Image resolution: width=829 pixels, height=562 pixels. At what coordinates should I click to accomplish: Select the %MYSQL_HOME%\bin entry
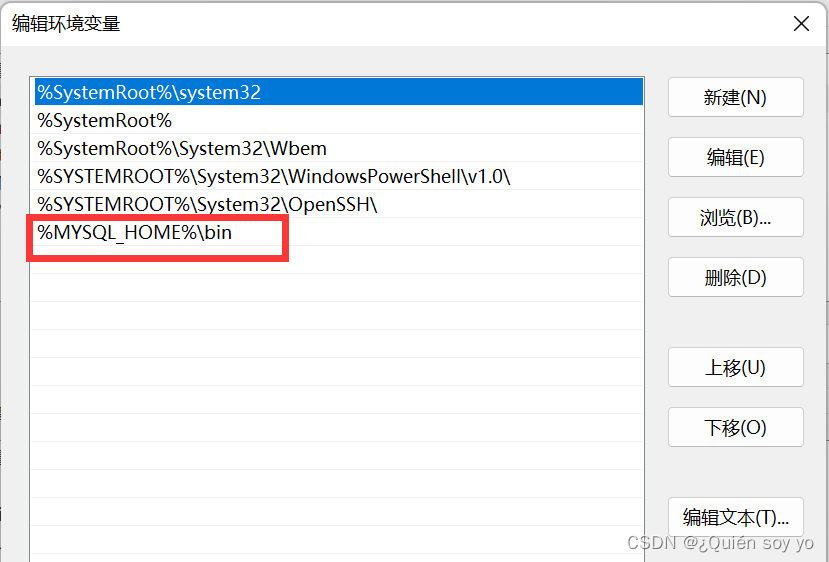(339, 233)
